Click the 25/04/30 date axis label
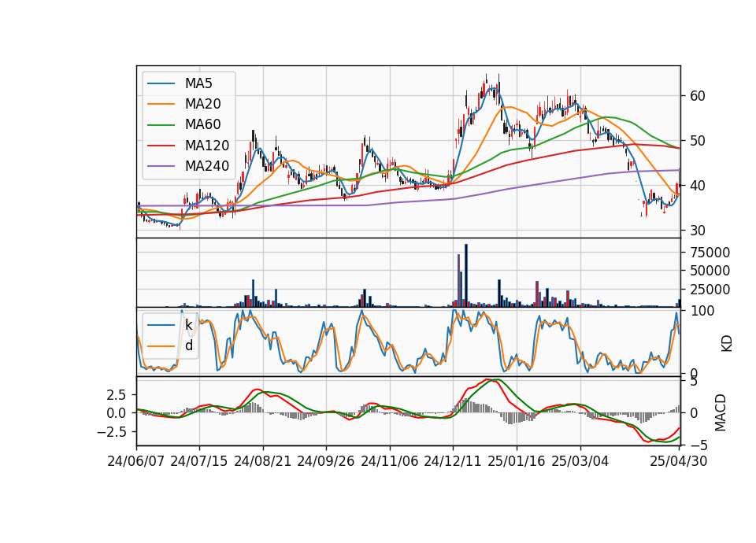756x543 pixels. [x=679, y=461]
